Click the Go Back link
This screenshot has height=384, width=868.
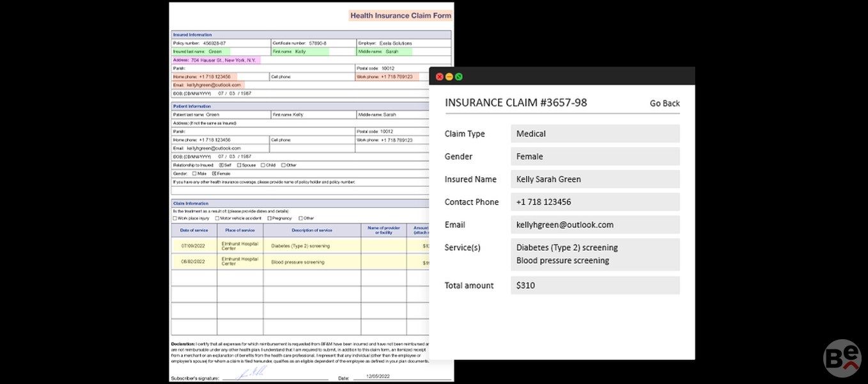coord(665,103)
